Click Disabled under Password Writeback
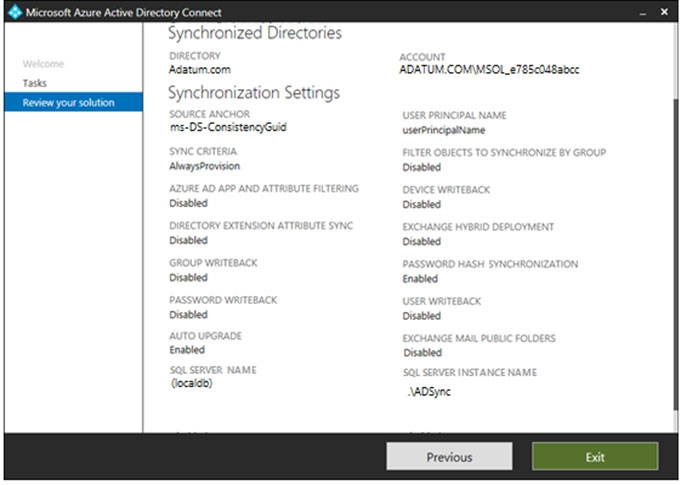Viewport: 681px width, 485px height. [188, 315]
